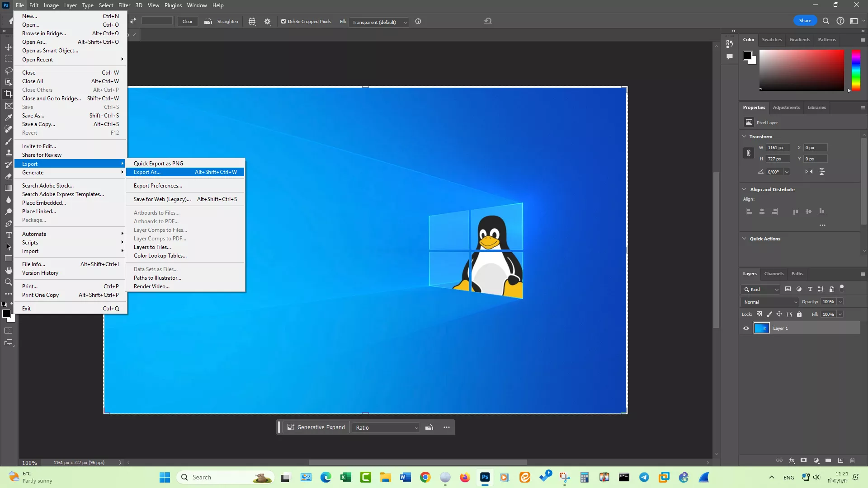Switch to the Channels tab
Screen dimensions: 868x488
click(x=774, y=274)
